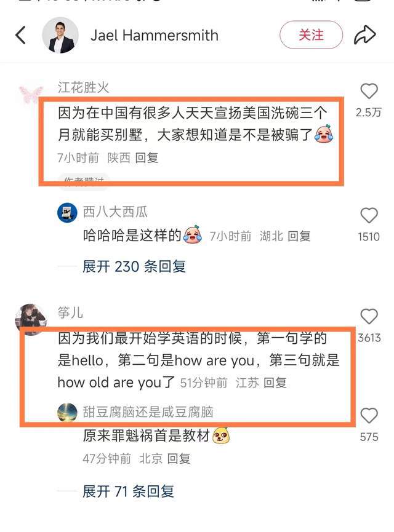394x532 pixels.
Task: Like 江花胜火's comment with 2.5万 likes
Action: (x=369, y=92)
